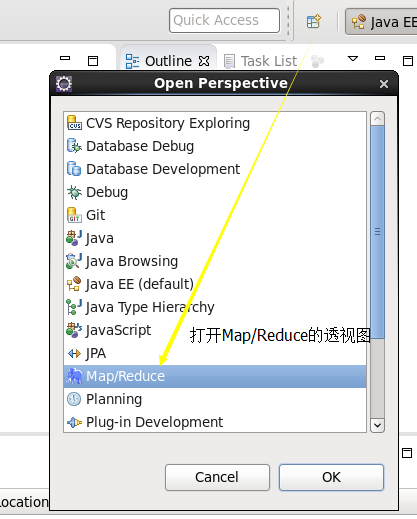The image size is (417, 519).
Task: Focus the Quick Access search field
Action: tap(224, 21)
